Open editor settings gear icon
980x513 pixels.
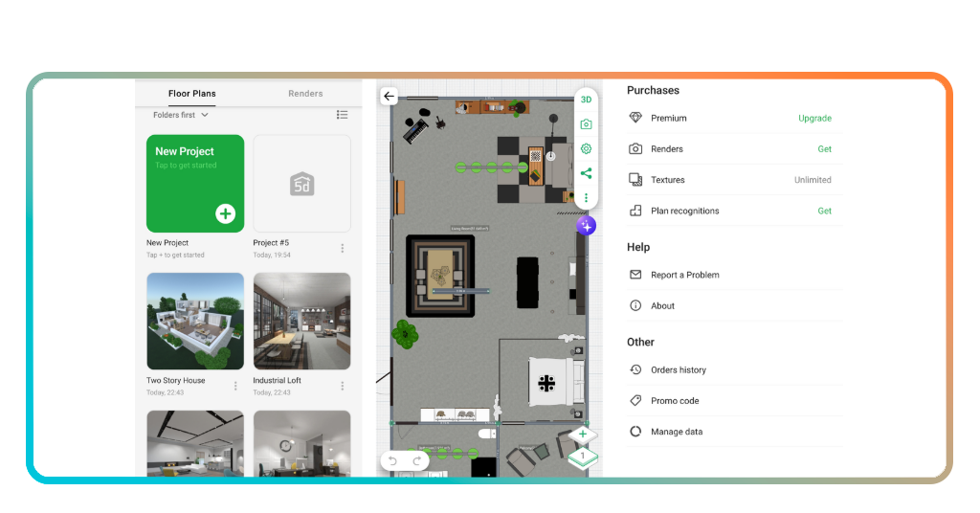coord(586,148)
